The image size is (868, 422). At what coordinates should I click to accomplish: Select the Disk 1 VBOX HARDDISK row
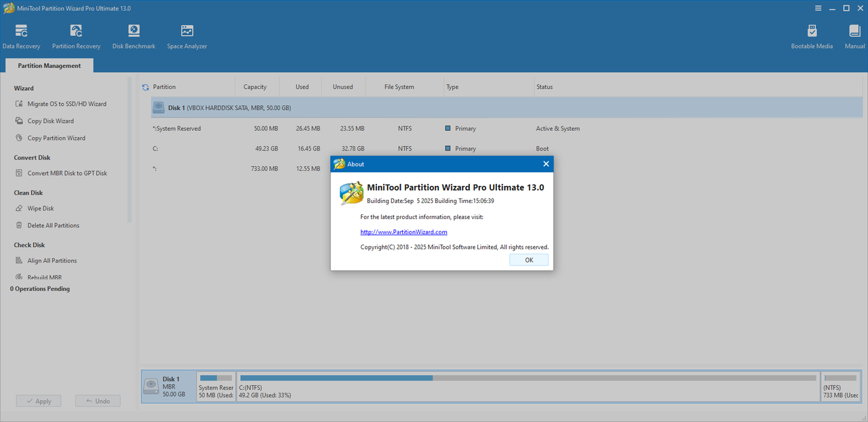[x=507, y=107]
